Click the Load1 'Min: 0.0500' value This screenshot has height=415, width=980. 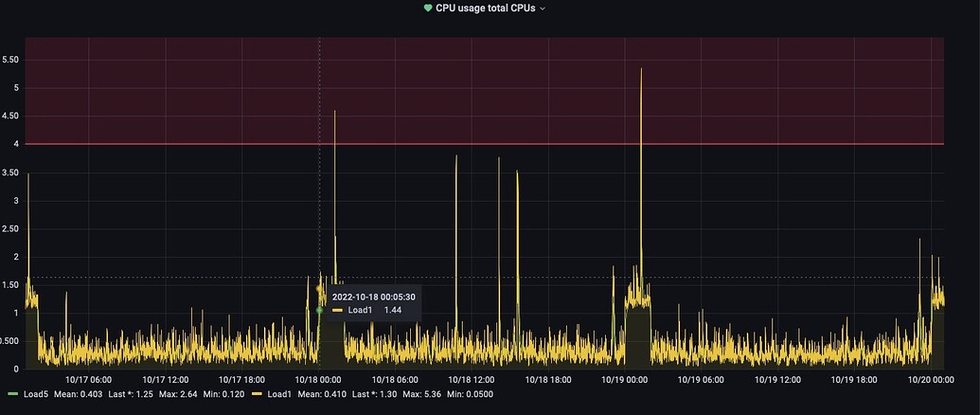(472, 394)
